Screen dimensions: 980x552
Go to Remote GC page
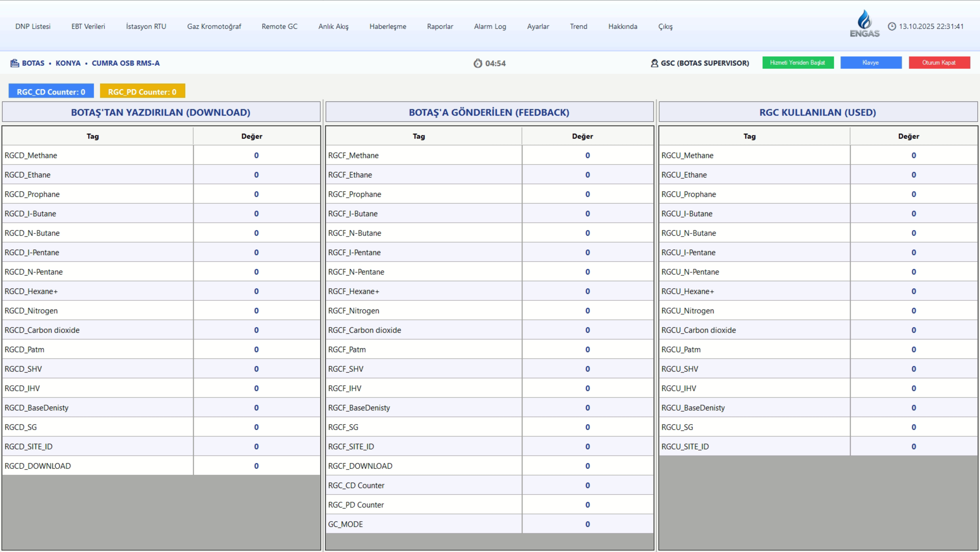click(x=279, y=26)
